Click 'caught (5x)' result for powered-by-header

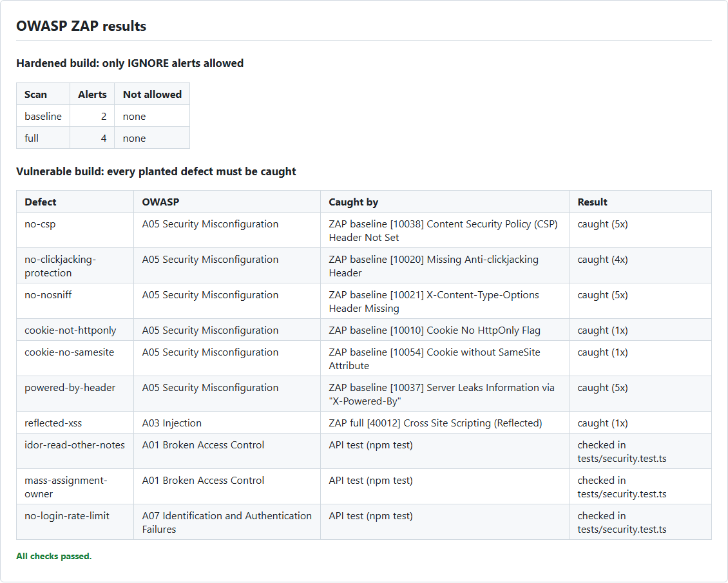[640, 394]
